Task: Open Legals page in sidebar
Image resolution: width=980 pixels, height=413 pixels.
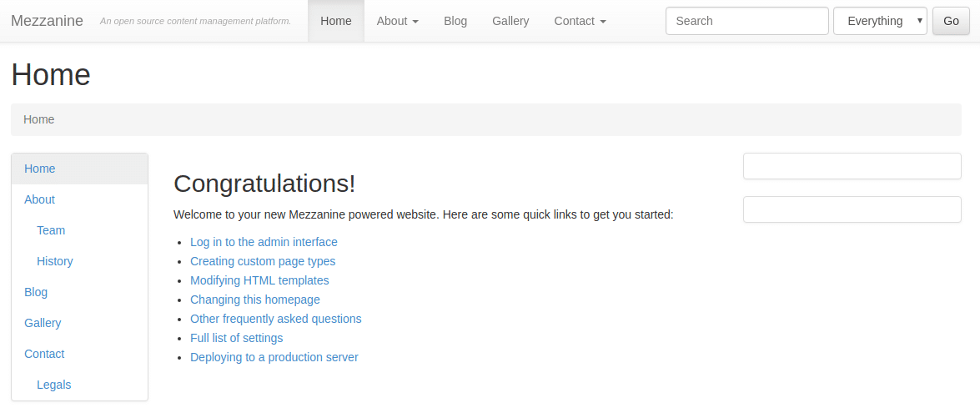Action: tap(79, 385)
